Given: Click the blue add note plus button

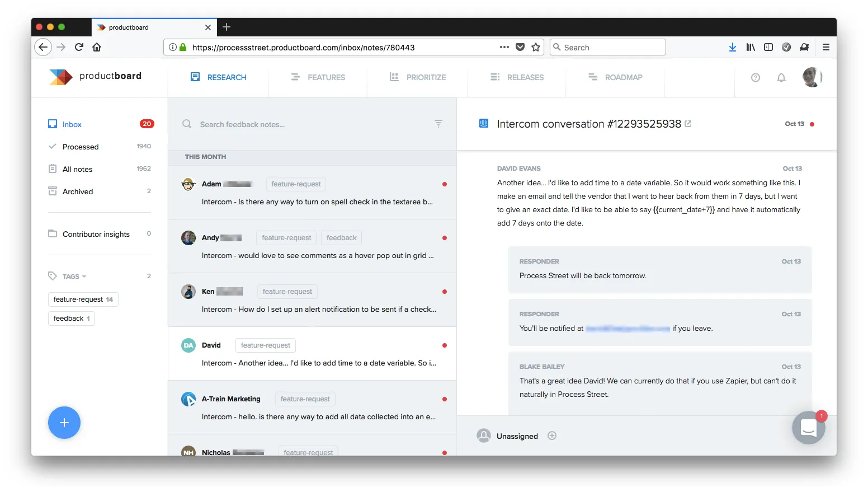Looking at the screenshot, I should (x=64, y=423).
